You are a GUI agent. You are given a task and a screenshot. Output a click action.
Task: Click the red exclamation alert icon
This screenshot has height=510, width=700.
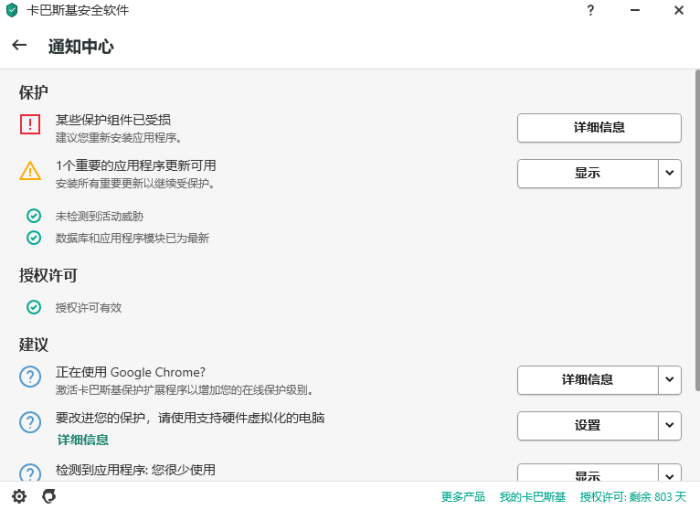(30, 124)
